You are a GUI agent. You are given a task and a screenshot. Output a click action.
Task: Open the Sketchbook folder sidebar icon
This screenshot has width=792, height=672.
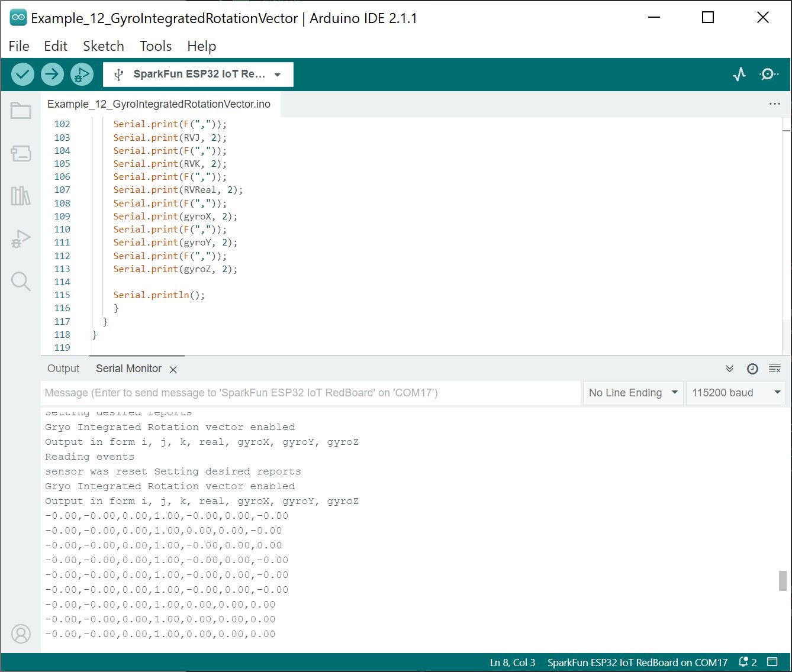21,111
